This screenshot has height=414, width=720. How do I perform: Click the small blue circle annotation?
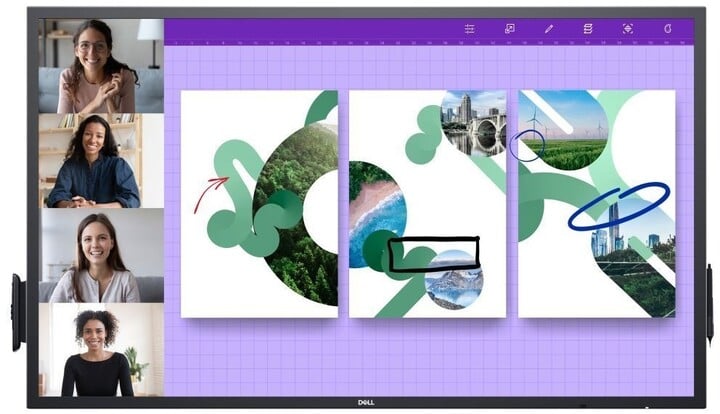pos(526,146)
